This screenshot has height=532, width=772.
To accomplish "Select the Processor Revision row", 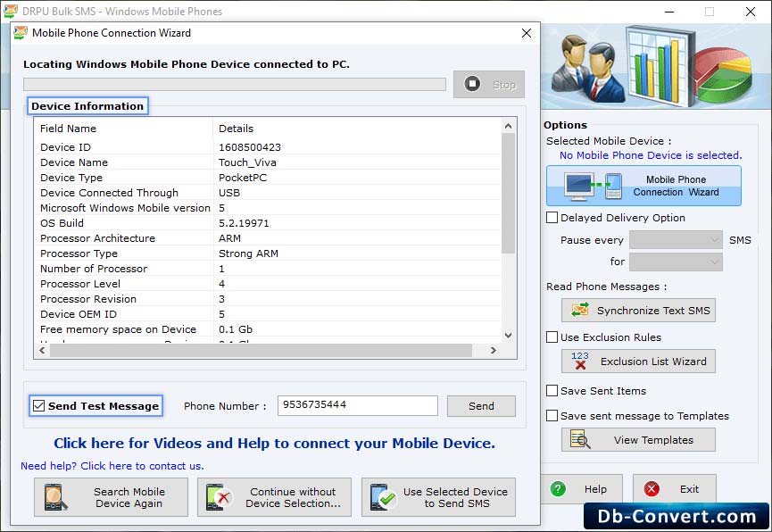I will (268, 299).
